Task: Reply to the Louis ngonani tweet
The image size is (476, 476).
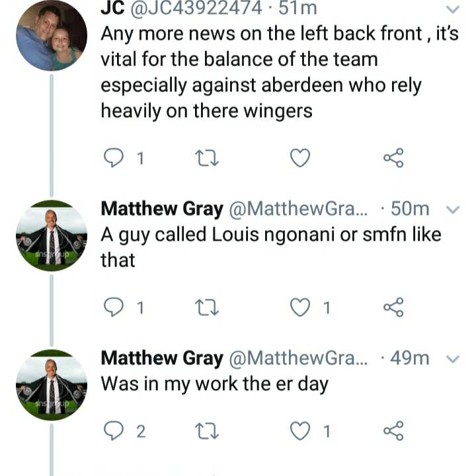Action: click(x=114, y=307)
